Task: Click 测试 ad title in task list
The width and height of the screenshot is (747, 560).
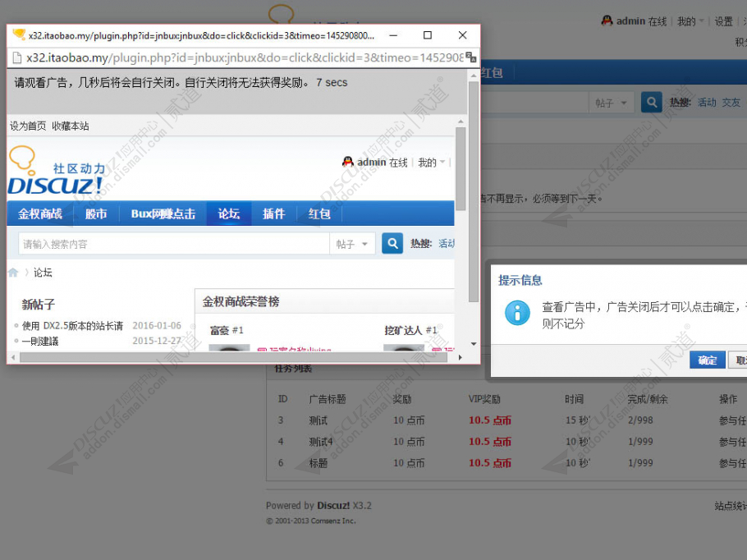Action: click(x=319, y=420)
